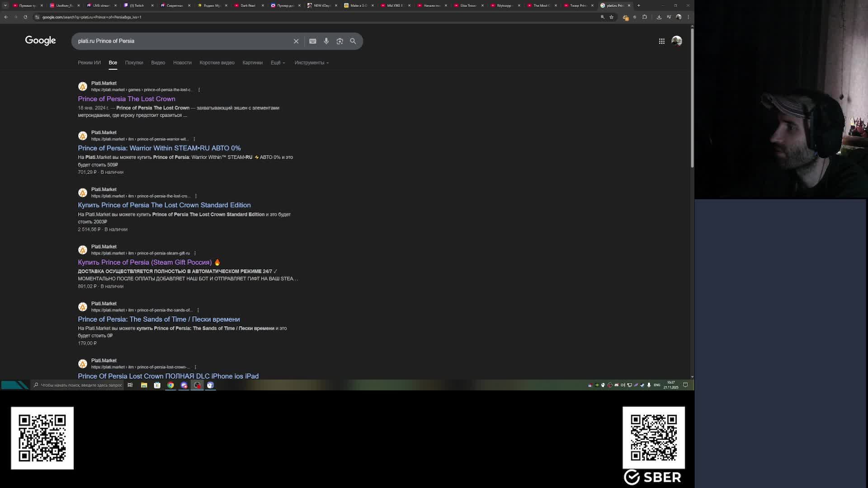
Task: Open the on-screen keyboard input tool
Action: [x=312, y=41]
